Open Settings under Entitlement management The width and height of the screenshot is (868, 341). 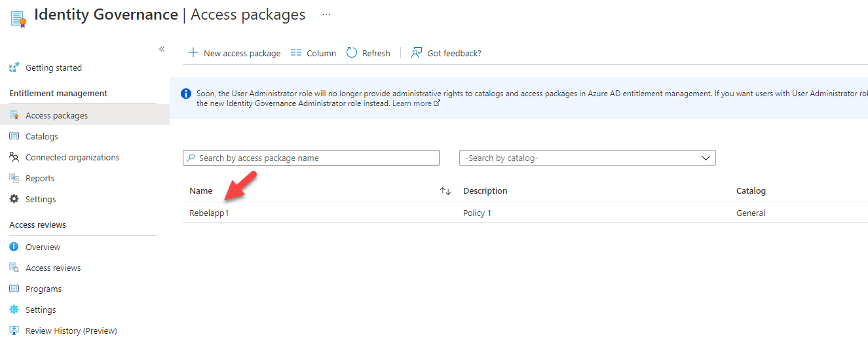tap(41, 199)
